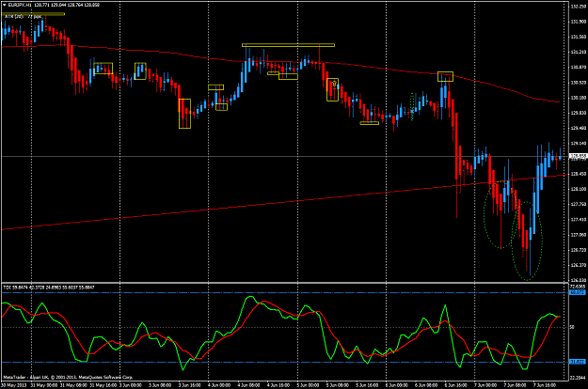Click the 30 May 2013 date label
The image size is (588, 389).
coord(14,385)
